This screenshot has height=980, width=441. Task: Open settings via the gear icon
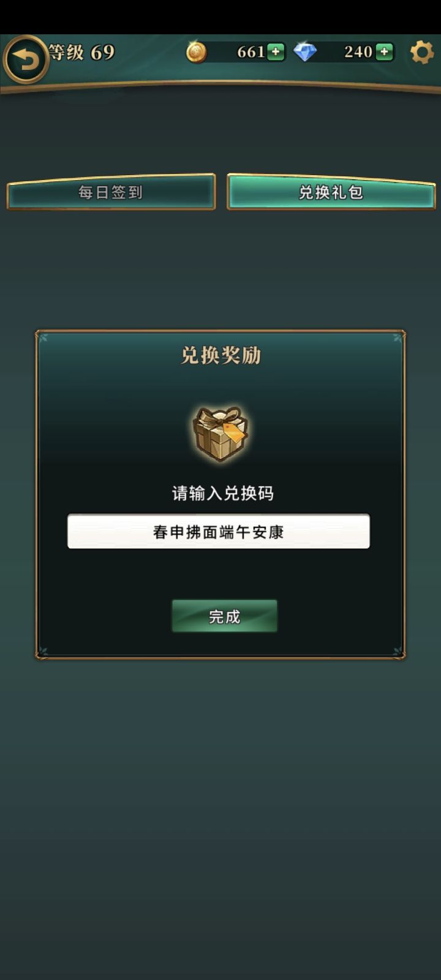click(x=421, y=52)
